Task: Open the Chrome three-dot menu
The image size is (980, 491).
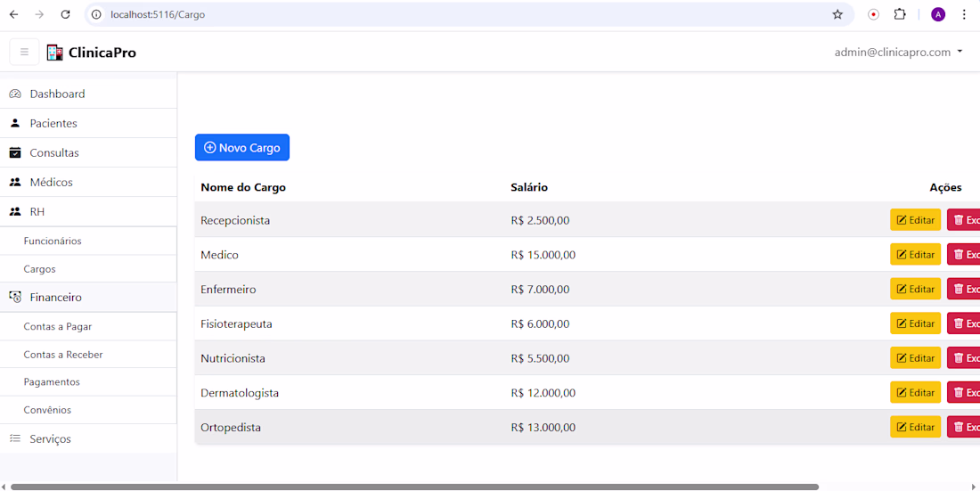Action: coord(964,14)
